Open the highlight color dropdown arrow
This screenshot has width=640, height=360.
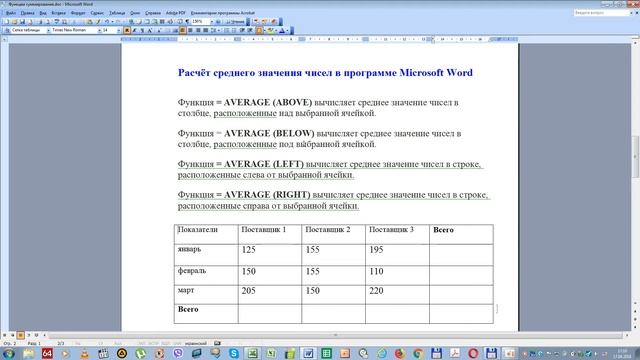(x=276, y=30)
